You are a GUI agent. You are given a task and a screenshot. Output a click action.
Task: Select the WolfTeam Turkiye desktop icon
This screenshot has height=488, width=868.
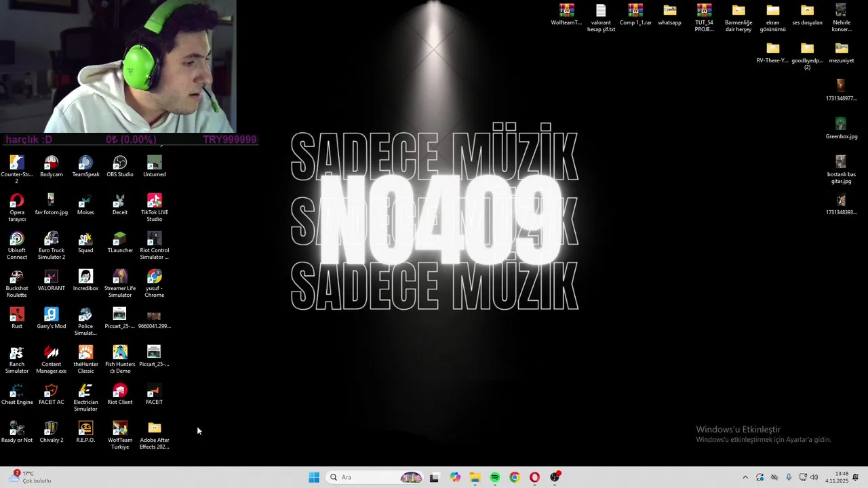tap(120, 435)
